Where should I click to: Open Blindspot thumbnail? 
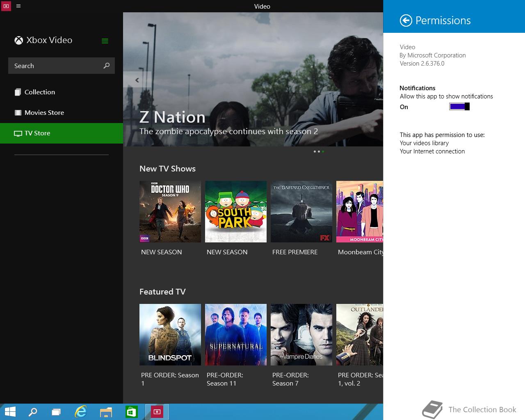[x=170, y=335]
